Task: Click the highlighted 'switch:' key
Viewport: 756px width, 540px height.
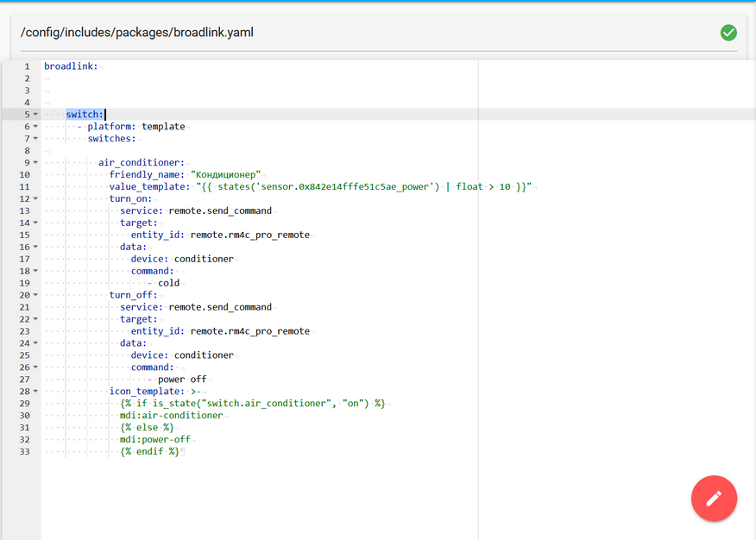Action: pos(85,114)
